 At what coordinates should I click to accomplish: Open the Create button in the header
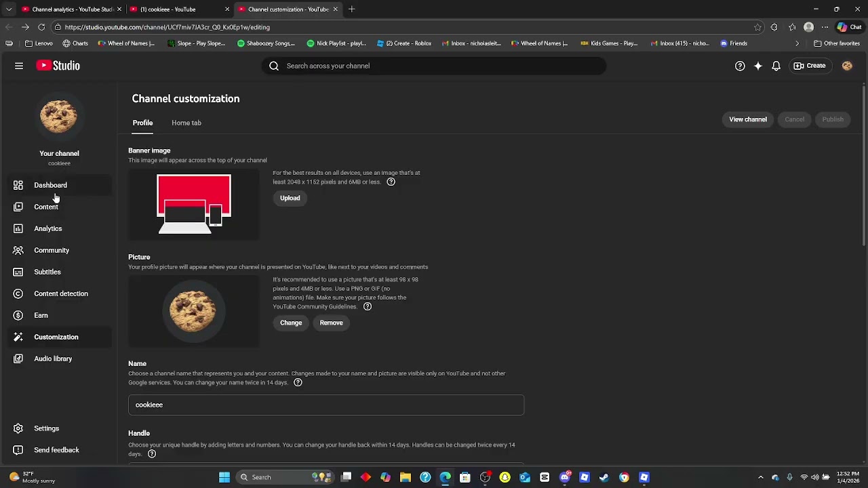[x=810, y=66]
